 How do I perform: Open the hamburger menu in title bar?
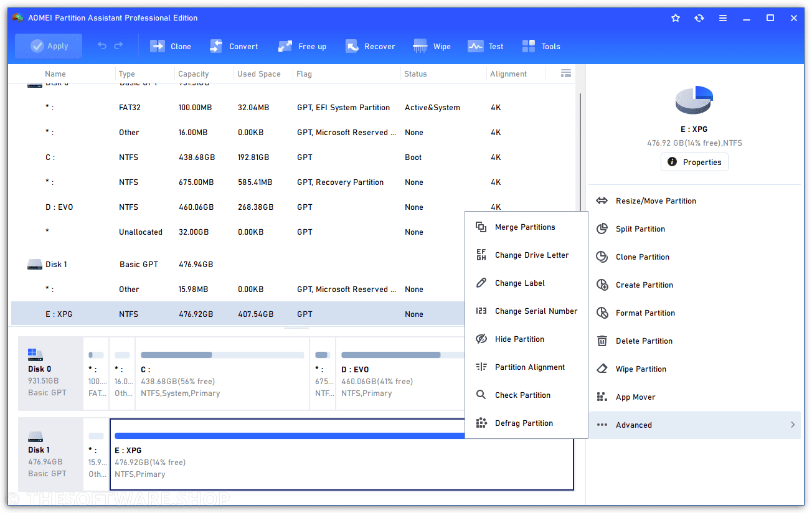pyautogui.click(x=723, y=18)
